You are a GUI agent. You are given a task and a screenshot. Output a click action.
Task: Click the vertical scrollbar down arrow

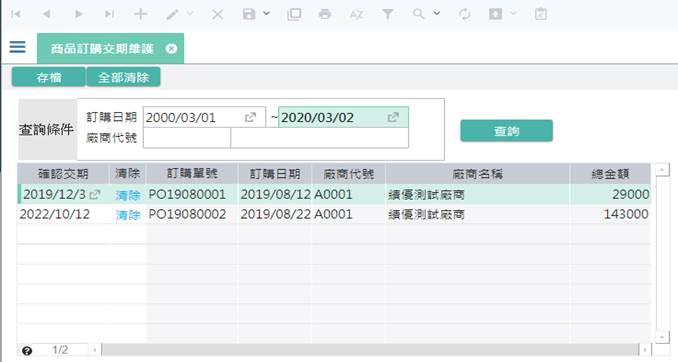point(662,337)
